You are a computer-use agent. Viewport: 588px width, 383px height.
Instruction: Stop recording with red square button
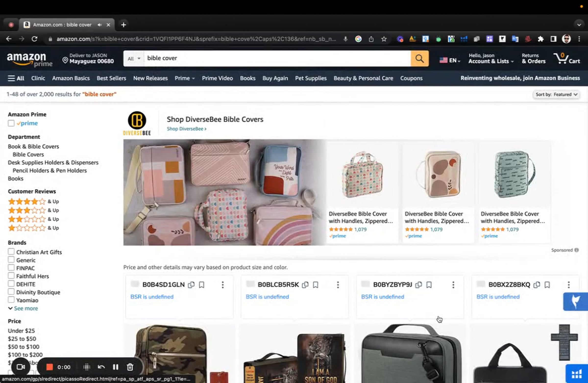point(49,367)
